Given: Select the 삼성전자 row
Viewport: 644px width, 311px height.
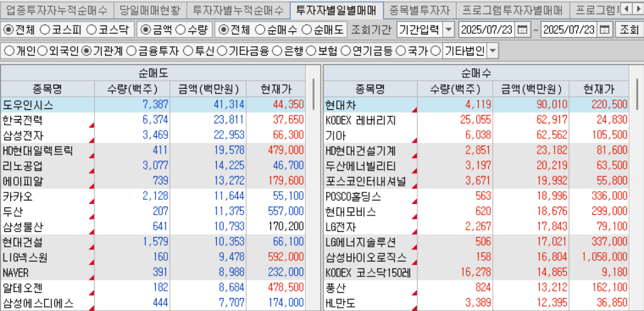Looking at the screenshot, I should pos(153,135).
